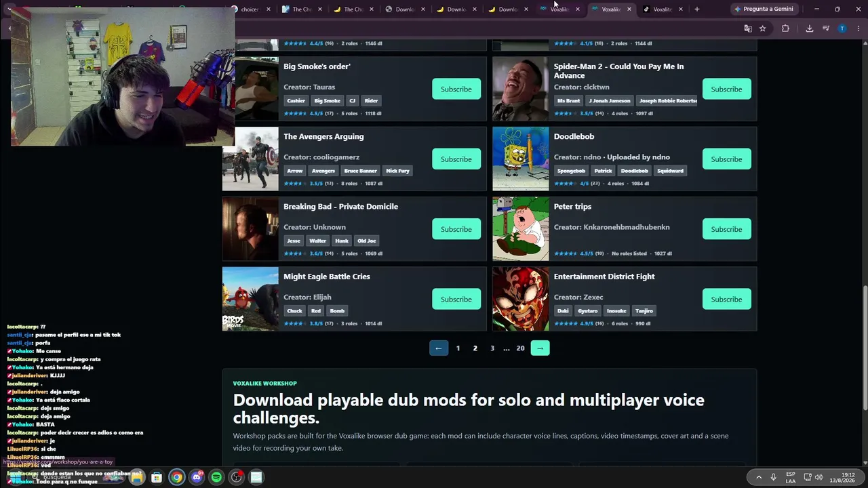The height and width of the screenshot is (488, 868).
Task: Subscribe to The Avengers Arguing
Action: coord(456,159)
